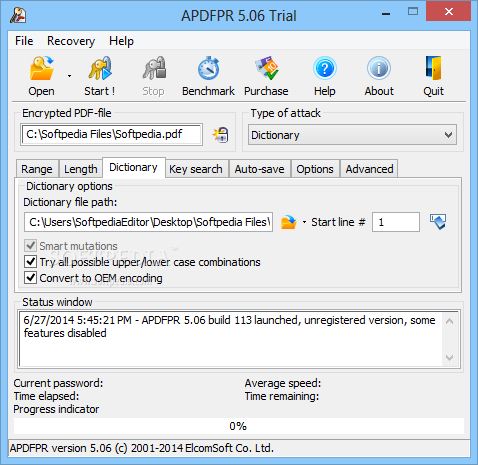Image resolution: width=478 pixels, height=465 pixels.
Task: Click the Dictionary file path field
Action: point(148,222)
